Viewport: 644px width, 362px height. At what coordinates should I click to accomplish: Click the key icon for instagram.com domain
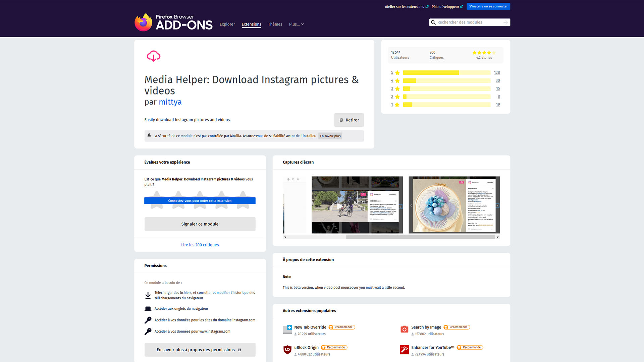148,320
